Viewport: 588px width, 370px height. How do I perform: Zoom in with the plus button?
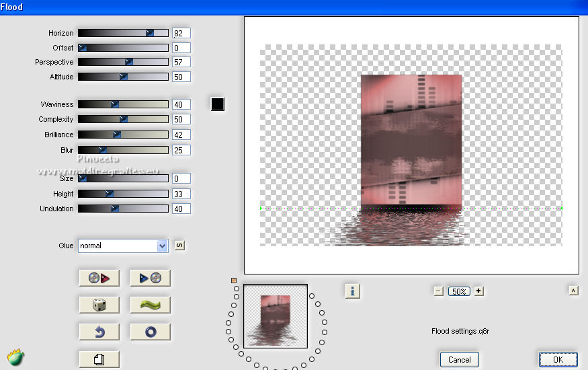click(479, 291)
